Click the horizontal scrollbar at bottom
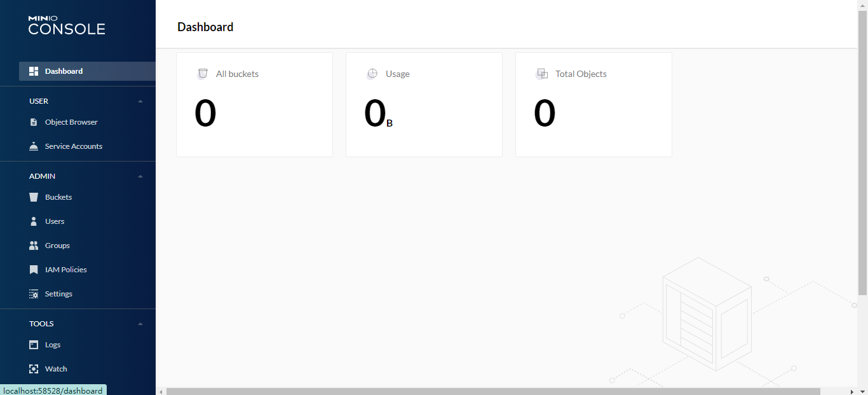The height and width of the screenshot is (395, 868). [492, 391]
